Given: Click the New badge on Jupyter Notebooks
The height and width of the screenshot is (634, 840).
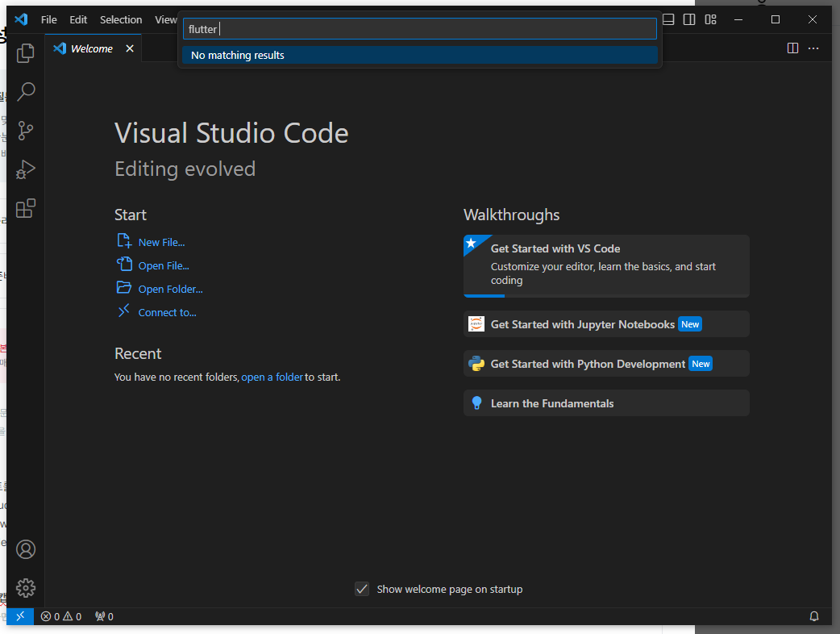Looking at the screenshot, I should [x=690, y=324].
